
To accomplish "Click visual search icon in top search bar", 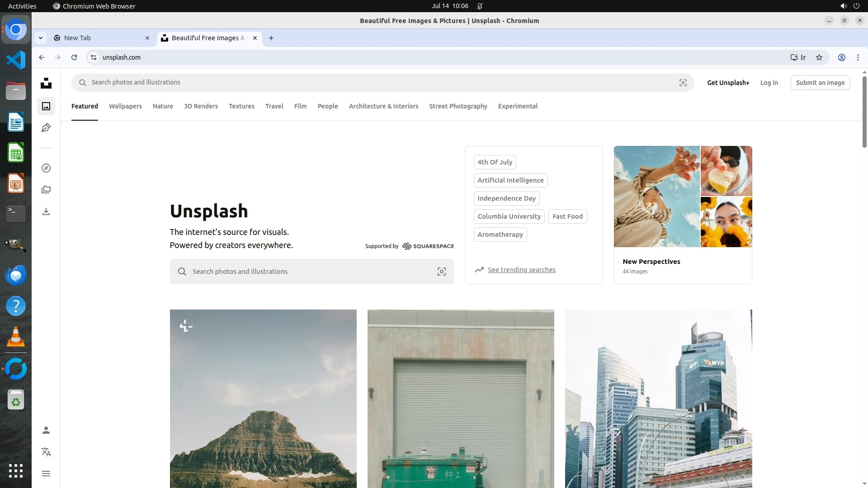I will pos(683,83).
